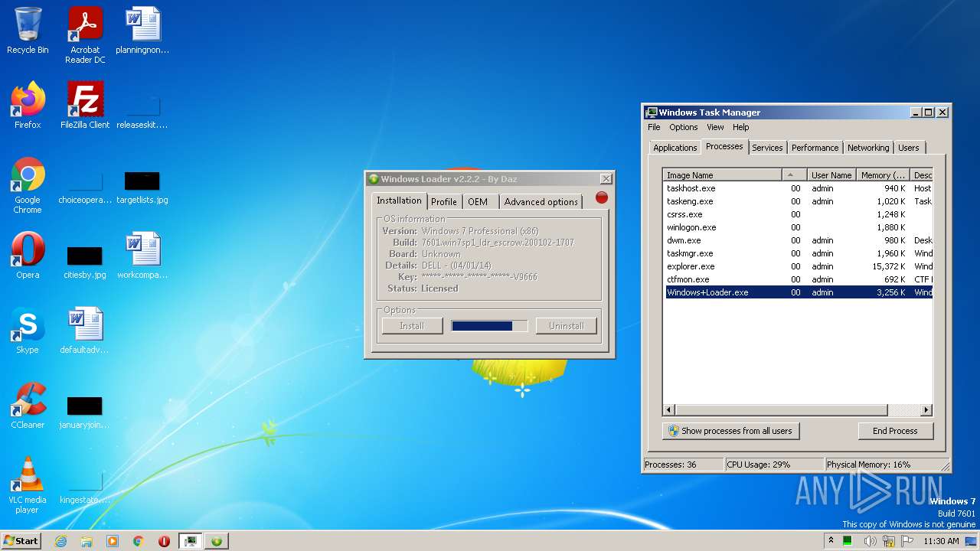Select the winlogon.exe process row
Image resolution: width=980 pixels, height=551 pixels.
click(x=799, y=227)
